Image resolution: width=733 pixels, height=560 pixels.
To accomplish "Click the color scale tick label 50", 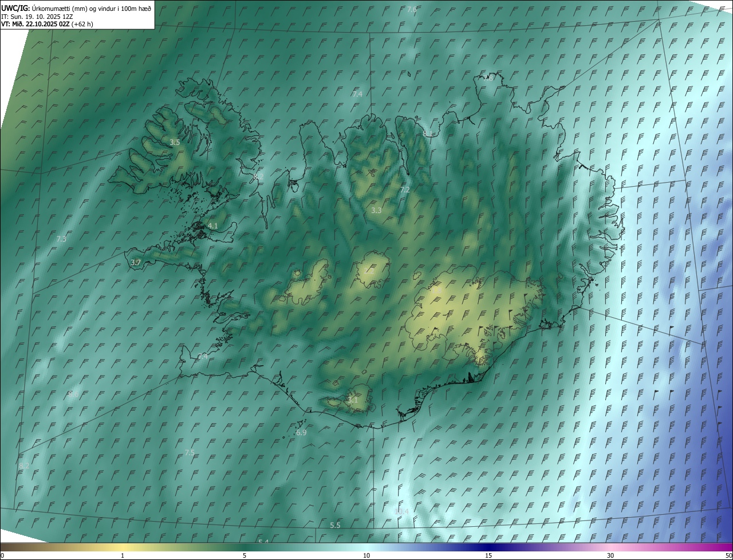I will [728, 555].
